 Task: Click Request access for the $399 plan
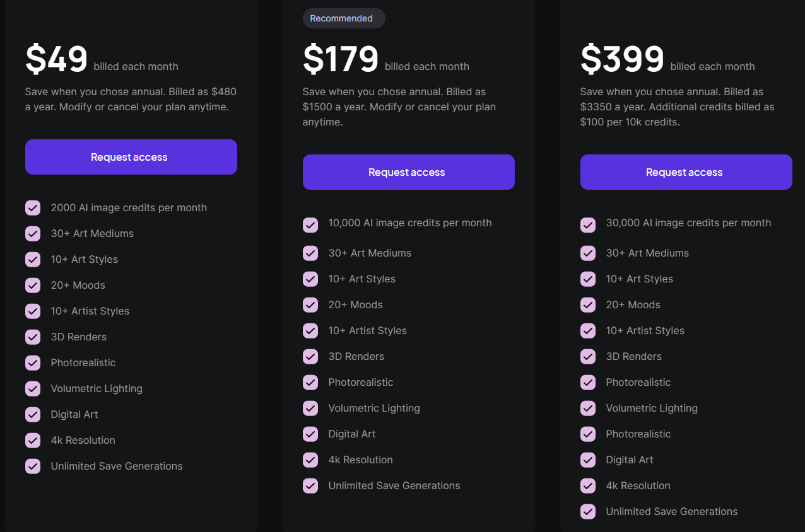coord(686,172)
